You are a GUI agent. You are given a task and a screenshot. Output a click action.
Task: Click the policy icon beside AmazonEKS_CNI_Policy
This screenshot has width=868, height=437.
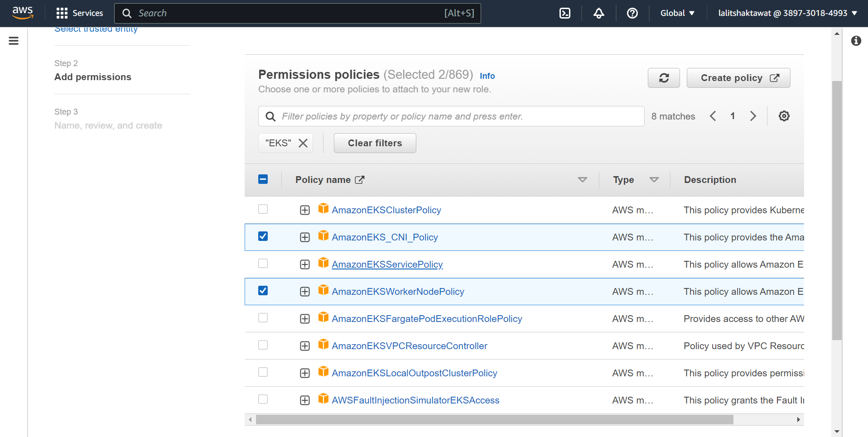pos(323,235)
